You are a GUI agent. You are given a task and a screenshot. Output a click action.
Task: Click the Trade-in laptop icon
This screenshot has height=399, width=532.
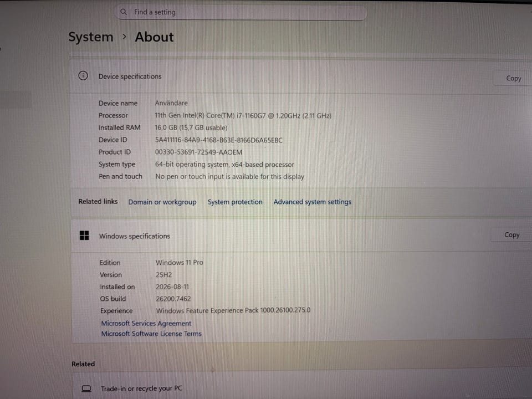tap(86, 388)
